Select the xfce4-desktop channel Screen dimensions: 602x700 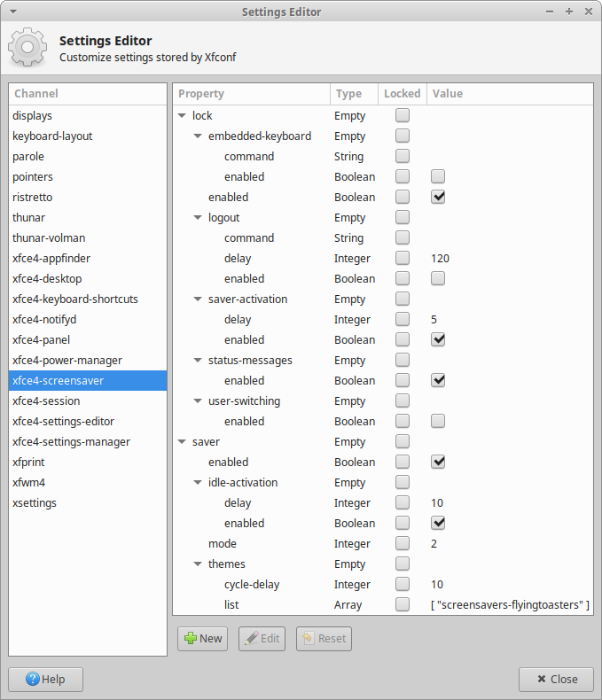(88, 278)
